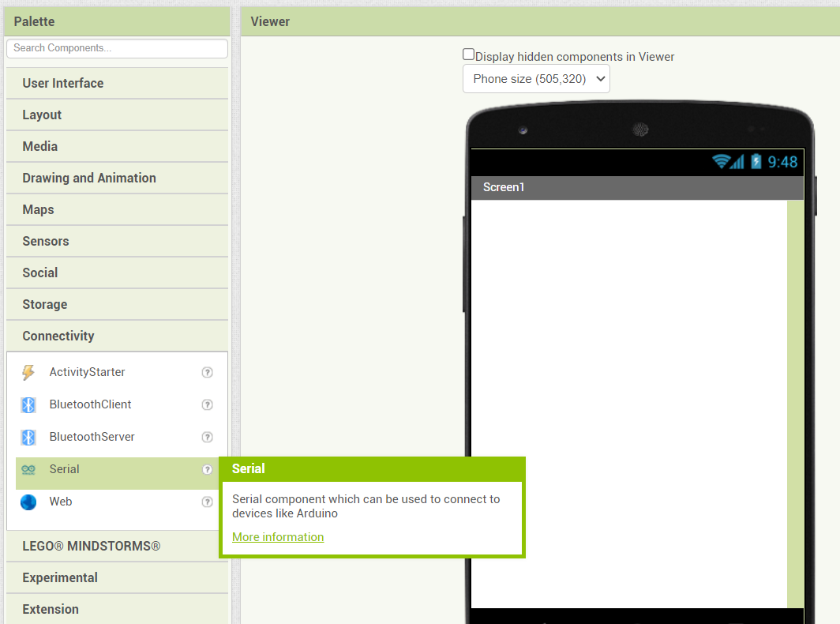
Task: Open the Extension palette section
Action: pos(50,609)
